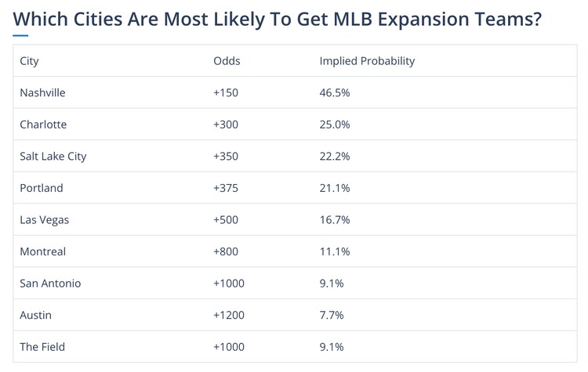This screenshot has width=588, height=372.
Task: Select the Austin city cell
Action: pyautogui.click(x=34, y=315)
